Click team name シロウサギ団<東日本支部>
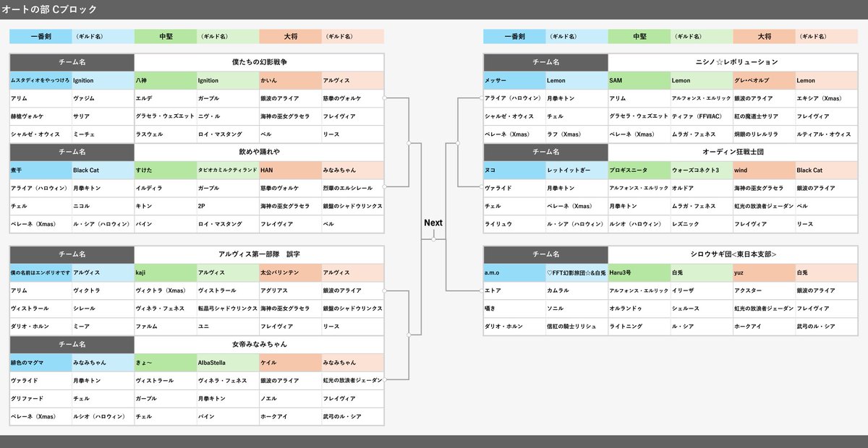This screenshot has height=448, width=868. tap(733, 254)
